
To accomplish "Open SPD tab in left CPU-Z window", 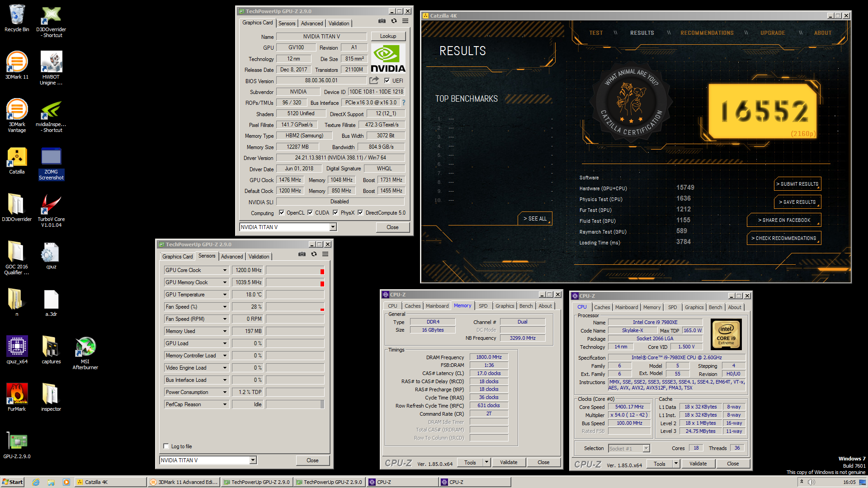I will coord(483,306).
